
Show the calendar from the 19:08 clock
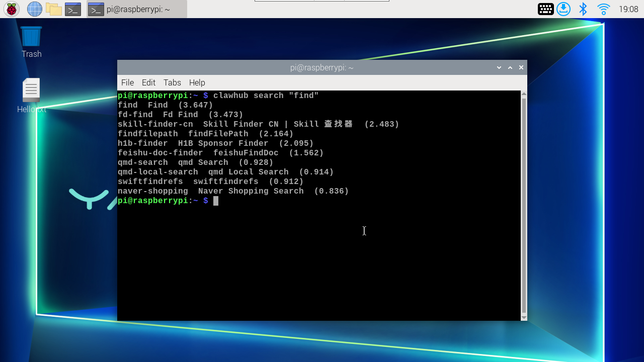tap(628, 9)
